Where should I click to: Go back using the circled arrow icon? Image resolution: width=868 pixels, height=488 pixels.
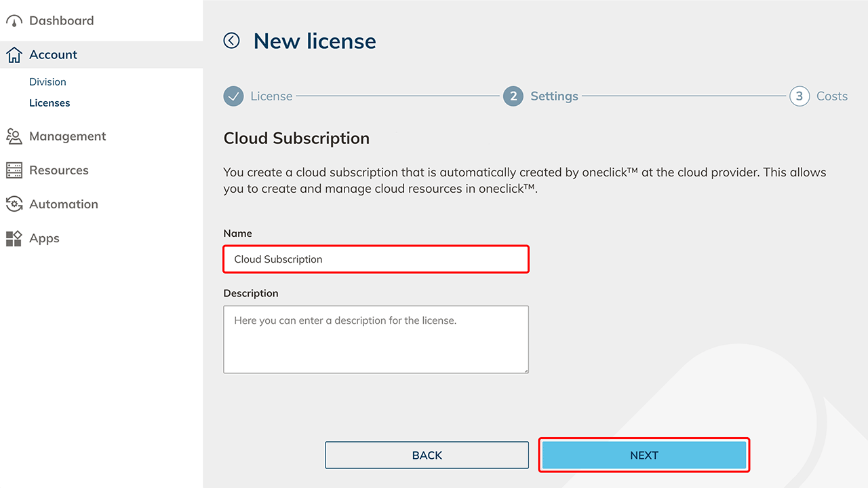pyautogui.click(x=232, y=41)
